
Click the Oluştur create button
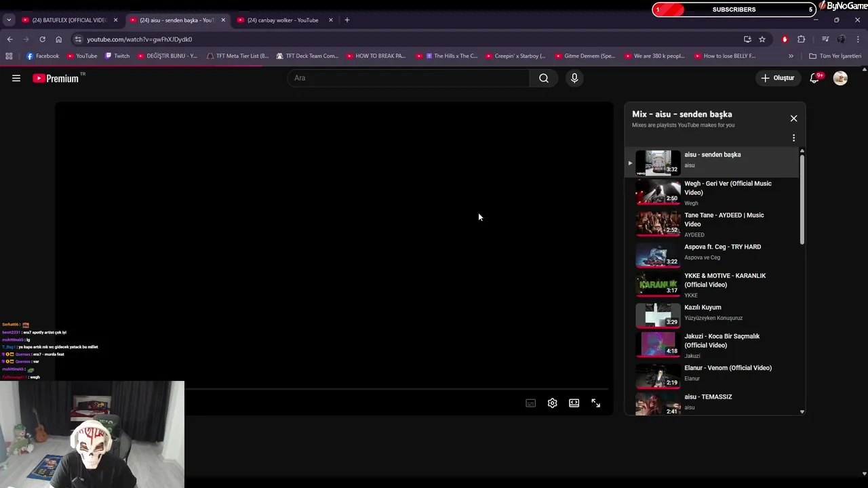pyautogui.click(x=777, y=78)
